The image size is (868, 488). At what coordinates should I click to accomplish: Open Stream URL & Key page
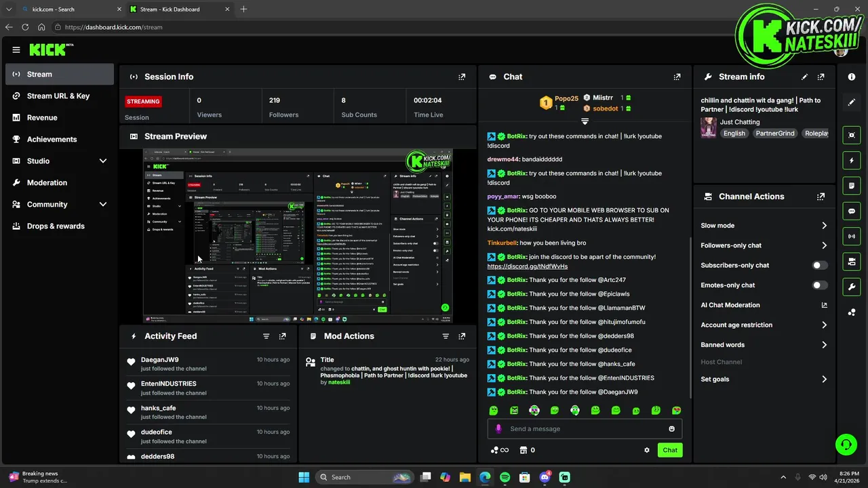[60, 96]
